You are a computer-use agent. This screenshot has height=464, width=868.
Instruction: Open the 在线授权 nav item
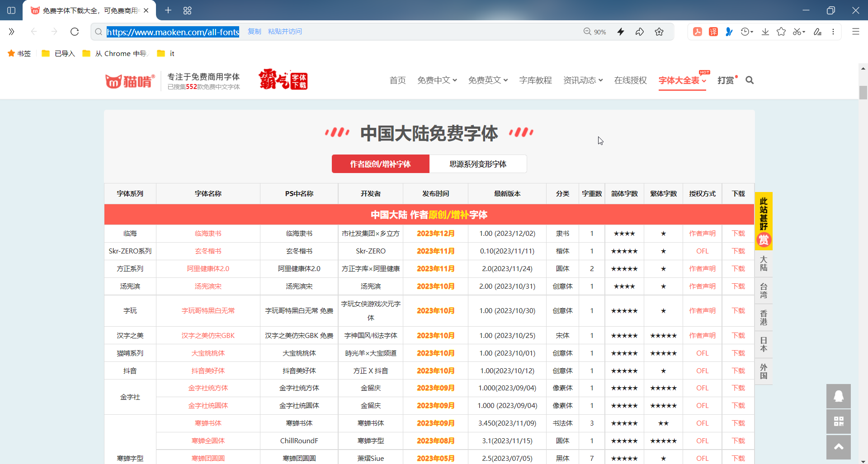[x=630, y=80]
